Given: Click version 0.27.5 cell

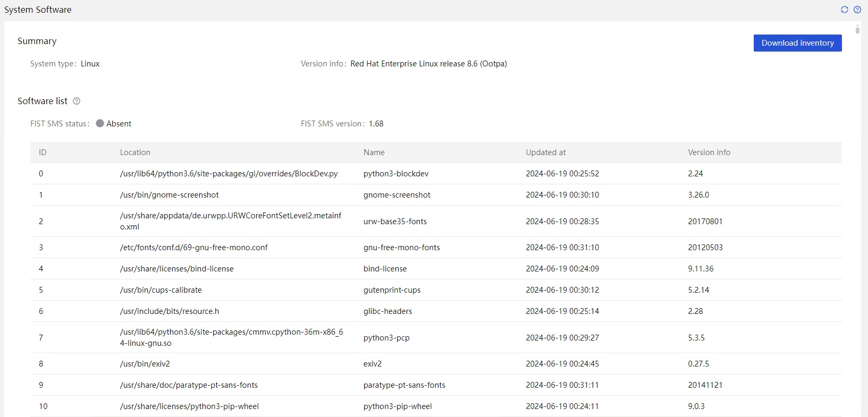Looking at the screenshot, I should pyautogui.click(x=698, y=364).
